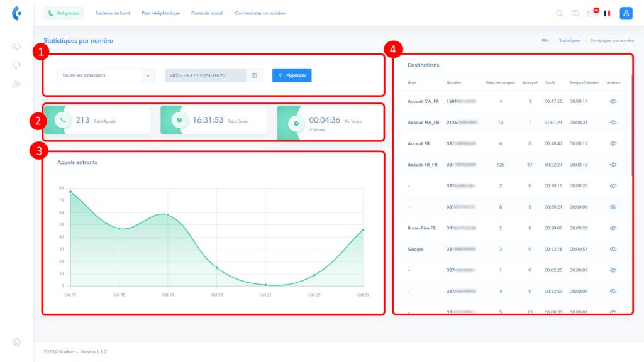This screenshot has height=362, width=644.
Task: Open the settings gear in sidebar
Action: point(16,342)
